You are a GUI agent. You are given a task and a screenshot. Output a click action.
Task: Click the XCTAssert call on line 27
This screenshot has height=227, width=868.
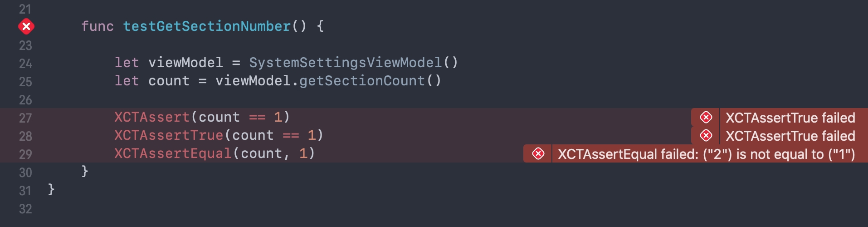[x=151, y=117]
